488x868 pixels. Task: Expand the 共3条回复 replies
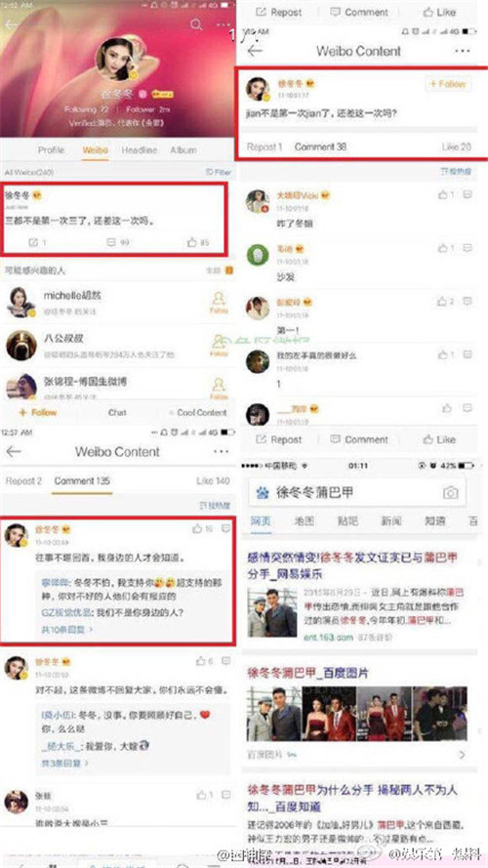[x=64, y=763]
